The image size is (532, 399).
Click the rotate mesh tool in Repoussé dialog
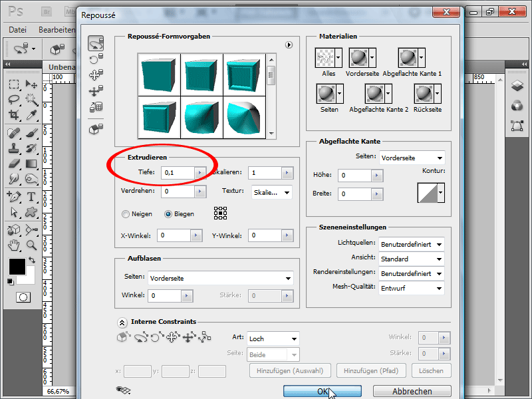tap(96, 43)
